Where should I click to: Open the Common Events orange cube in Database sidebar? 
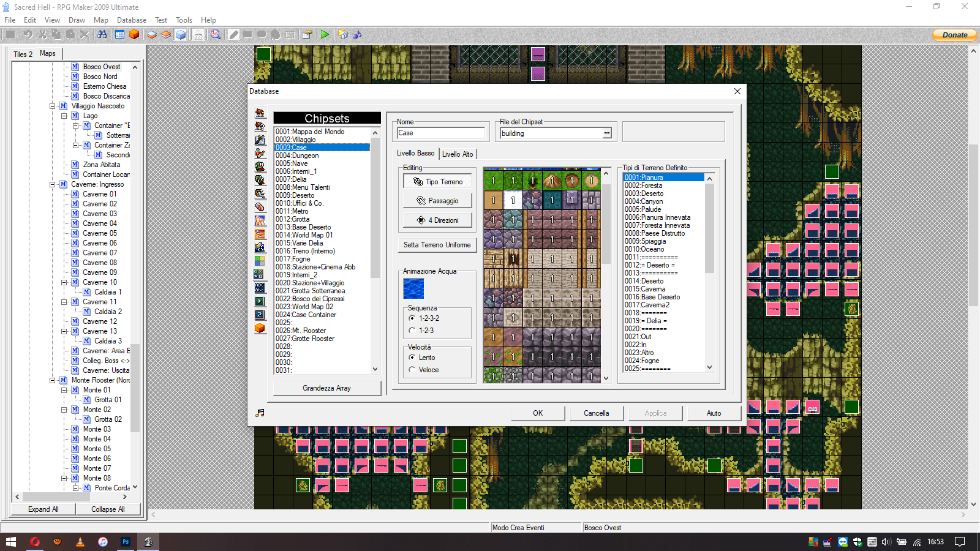click(x=260, y=328)
